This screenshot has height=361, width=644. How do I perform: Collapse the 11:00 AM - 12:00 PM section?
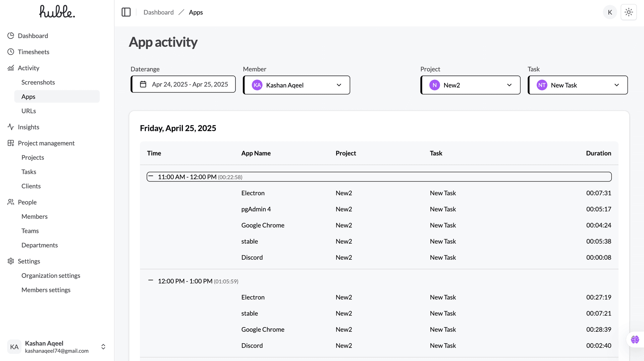pyautogui.click(x=151, y=176)
